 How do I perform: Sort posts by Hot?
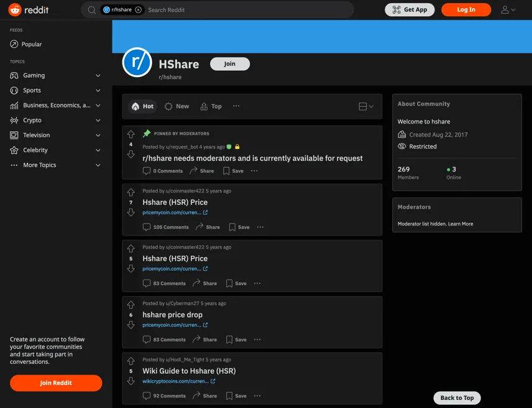coord(142,106)
